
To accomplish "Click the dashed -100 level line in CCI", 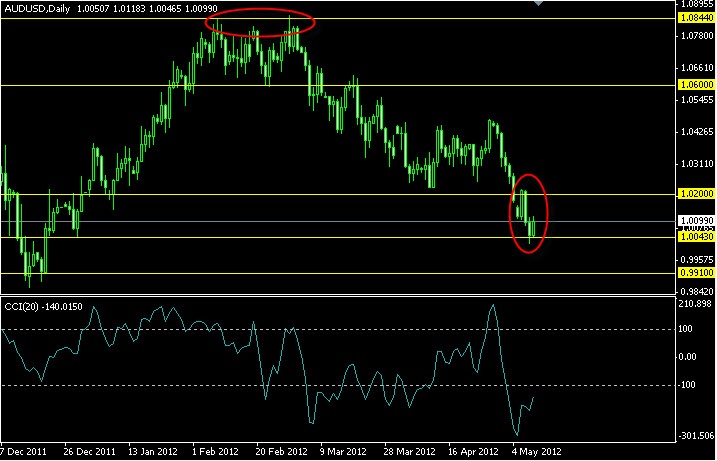I will 337,386.
